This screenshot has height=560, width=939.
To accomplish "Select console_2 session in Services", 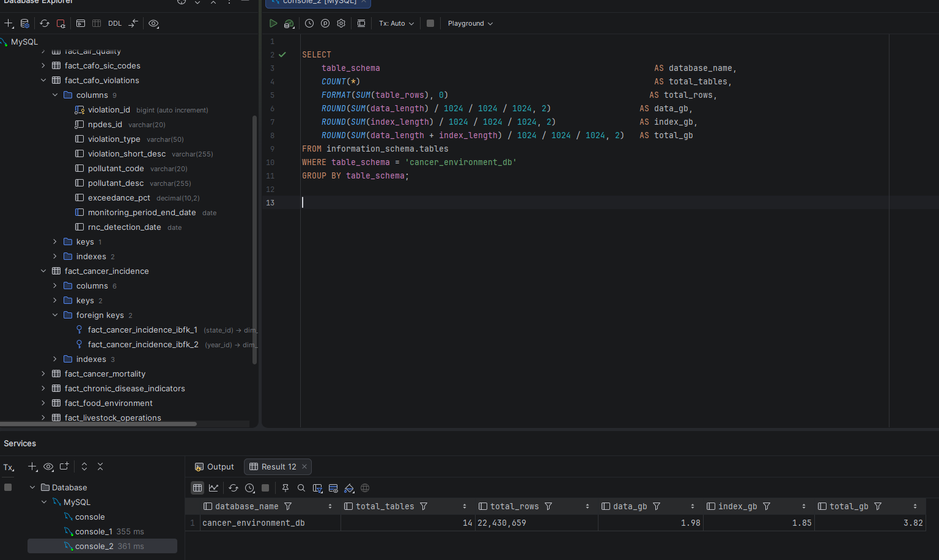I will (x=94, y=546).
